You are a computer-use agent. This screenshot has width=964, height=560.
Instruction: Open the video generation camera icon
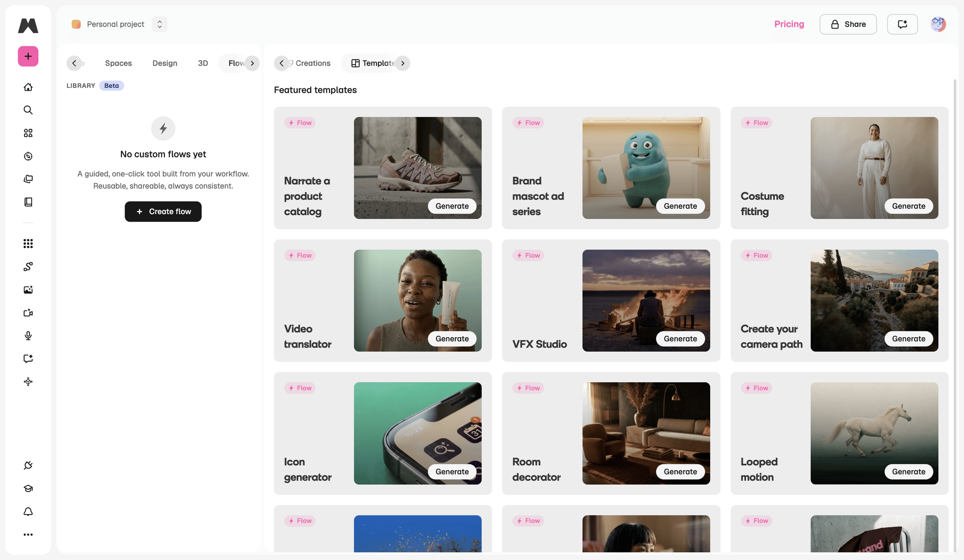tap(28, 313)
